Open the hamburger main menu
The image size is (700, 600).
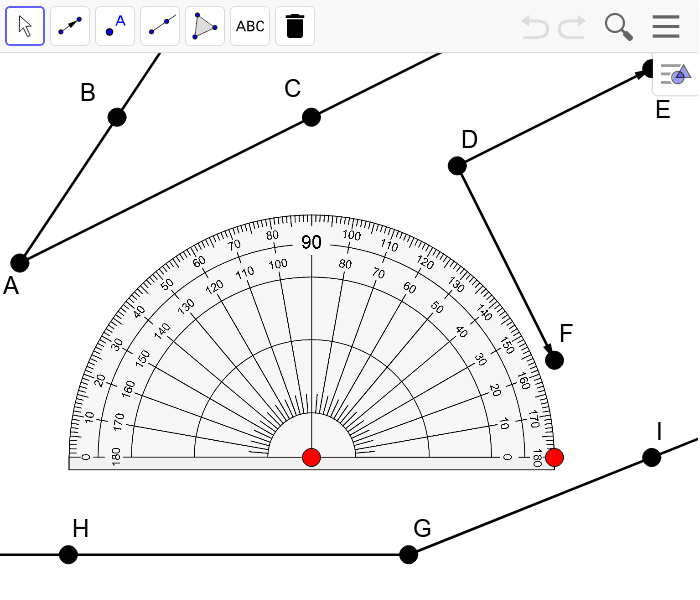pos(666,27)
